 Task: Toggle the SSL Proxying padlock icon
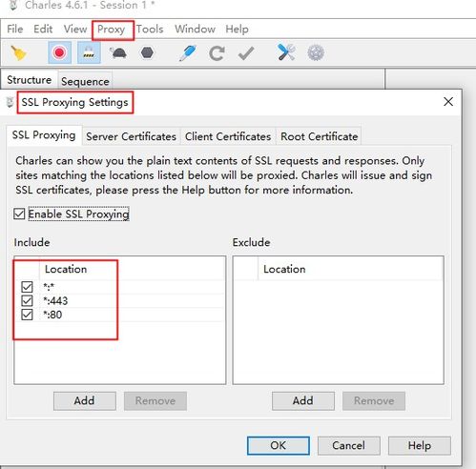tap(89, 52)
